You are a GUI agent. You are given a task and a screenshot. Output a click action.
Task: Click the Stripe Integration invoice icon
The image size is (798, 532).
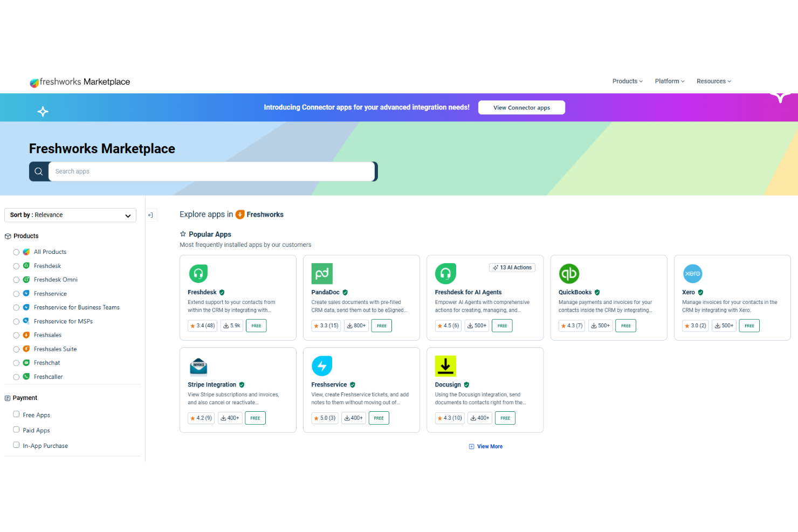198,365
